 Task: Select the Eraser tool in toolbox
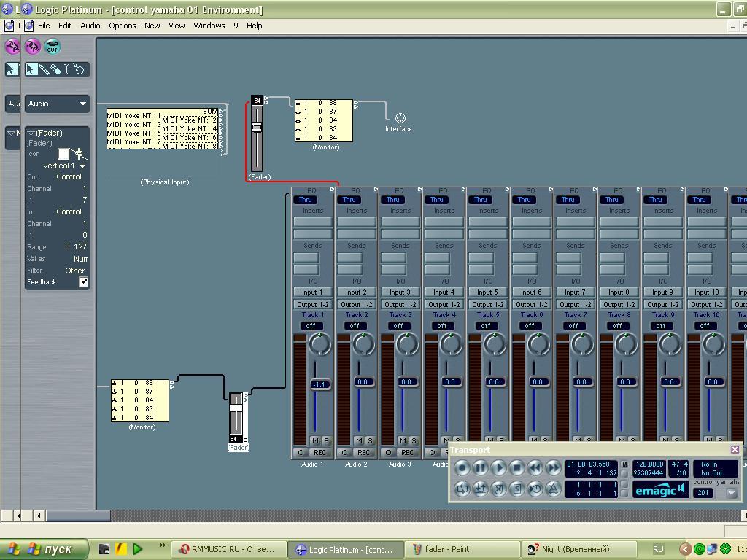(x=55, y=70)
